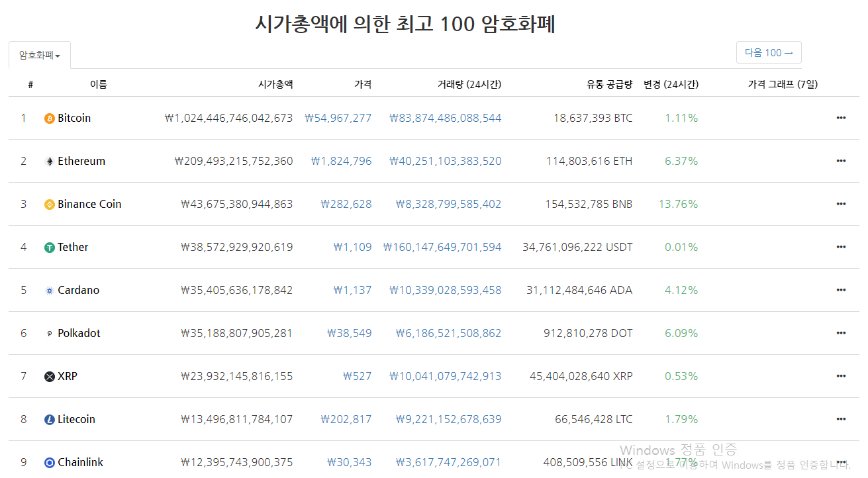Click the Cardano logo icon
The height and width of the screenshot is (478, 868).
coord(49,291)
